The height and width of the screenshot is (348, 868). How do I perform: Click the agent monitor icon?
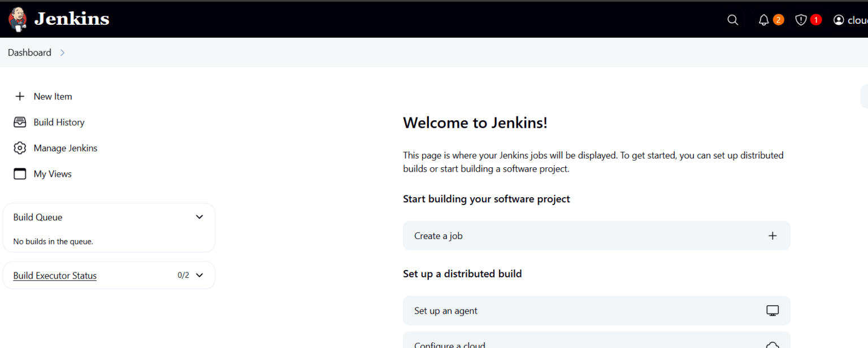pyautogui.click(x=772, y=310)
